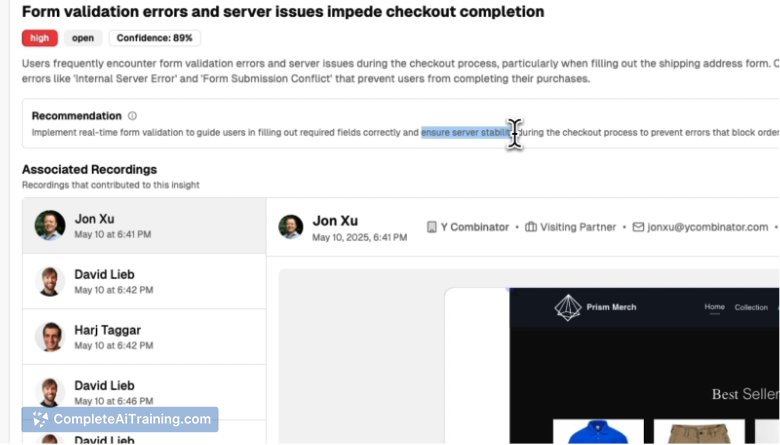Click the email envelope icon
Screen dimensions: 780x445
point(638,227)
